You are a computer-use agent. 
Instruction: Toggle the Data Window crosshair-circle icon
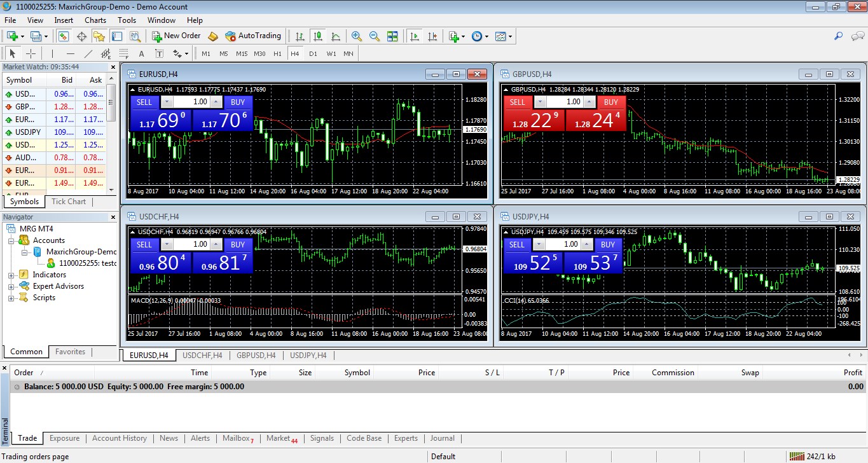tap(81, 36)
